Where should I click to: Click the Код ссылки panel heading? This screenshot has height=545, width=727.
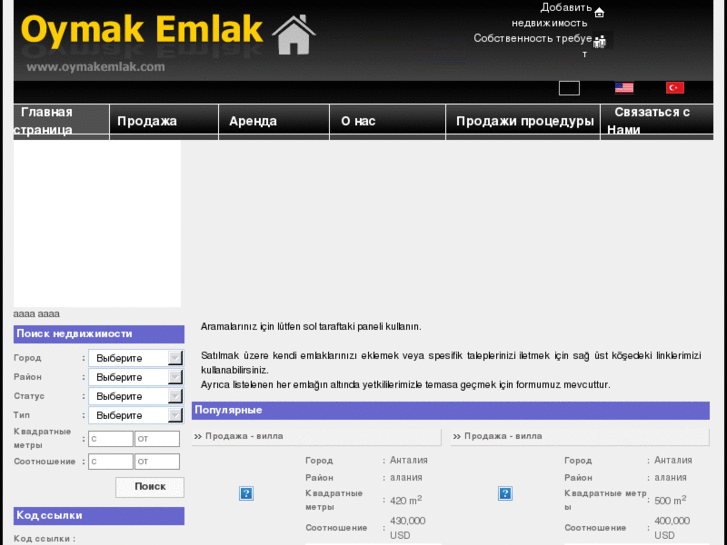(99, 516)
